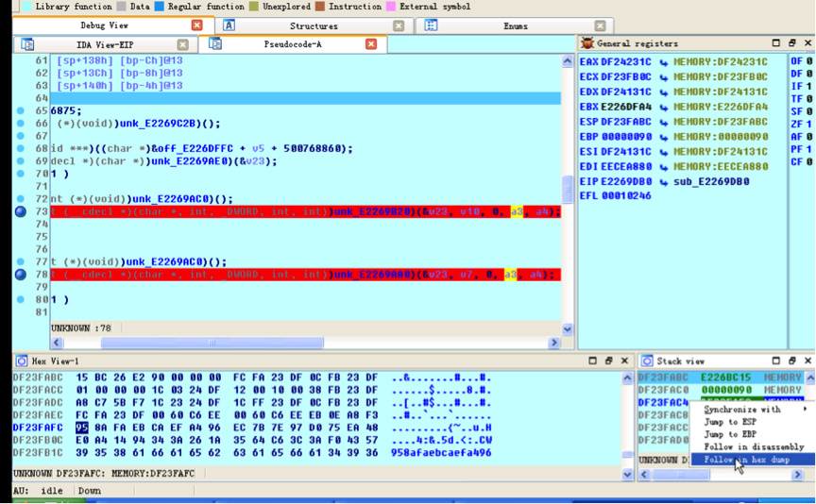Toggle breakpoint dot at line 69
Viewport: 816px width, 504px height.
[x=20, y=160]
